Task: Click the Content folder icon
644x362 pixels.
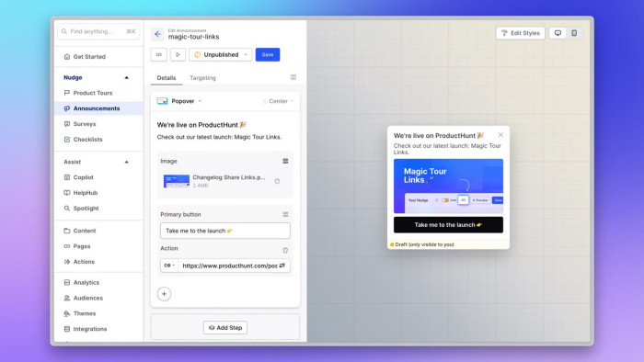Action: coord(67,231)
